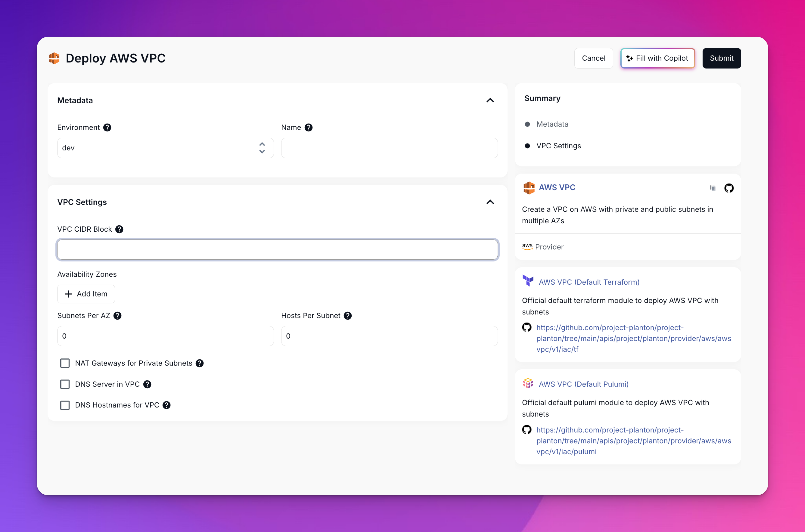Open AWS VPC (Default Pulumi) link
This screenshot has width=805, height=532.
[x=583, y=384]
